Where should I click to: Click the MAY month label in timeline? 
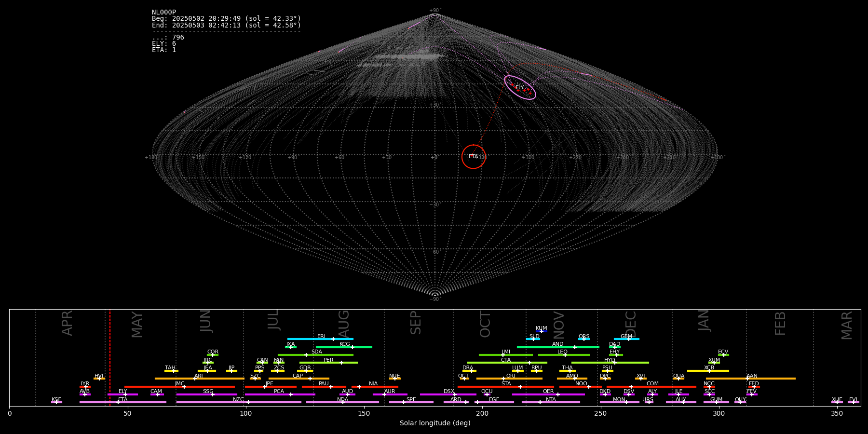click(x=137, y=325)
